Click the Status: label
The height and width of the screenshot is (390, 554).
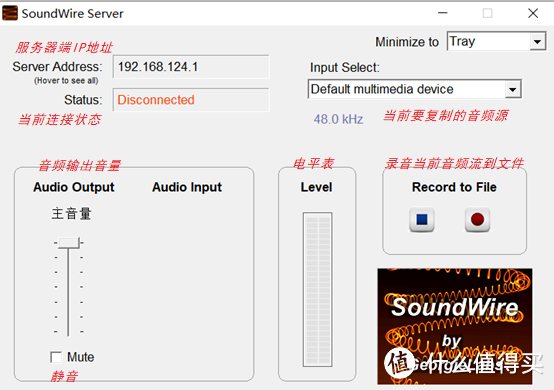83,100
